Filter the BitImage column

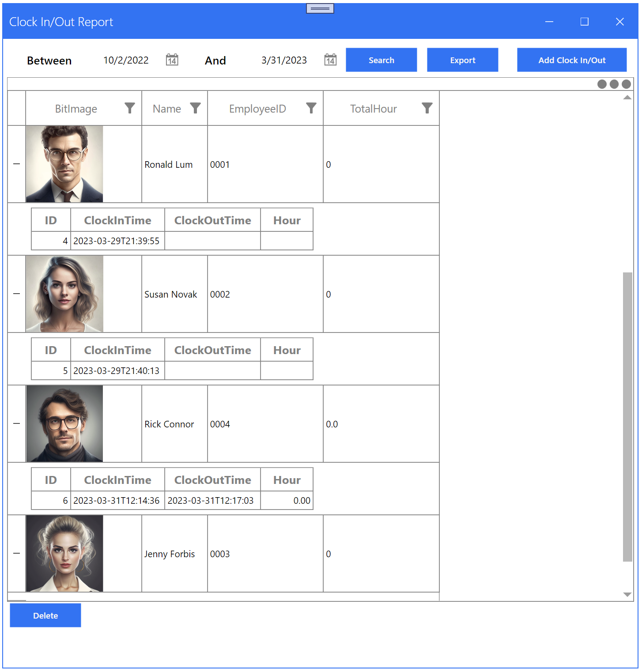pyautogui.click(x=129, y=108)
